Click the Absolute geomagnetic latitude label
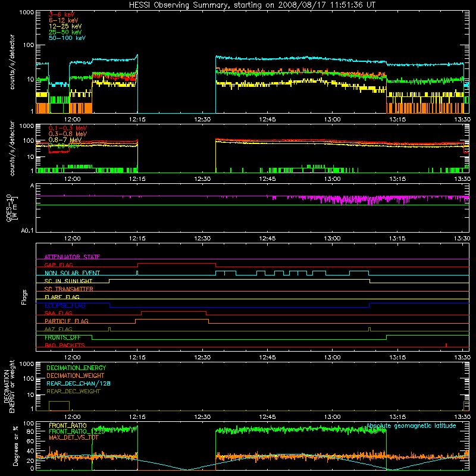 point(411,425)
